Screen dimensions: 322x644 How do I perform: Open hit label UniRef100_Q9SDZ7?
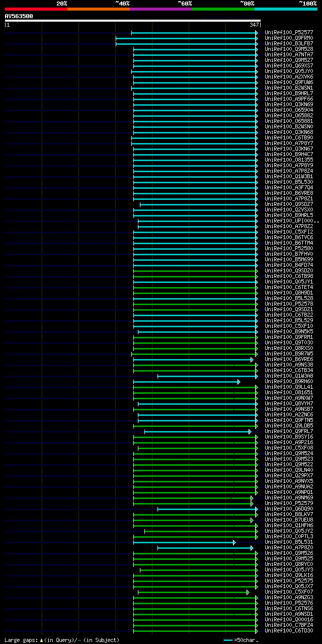(x=289, y=204)
